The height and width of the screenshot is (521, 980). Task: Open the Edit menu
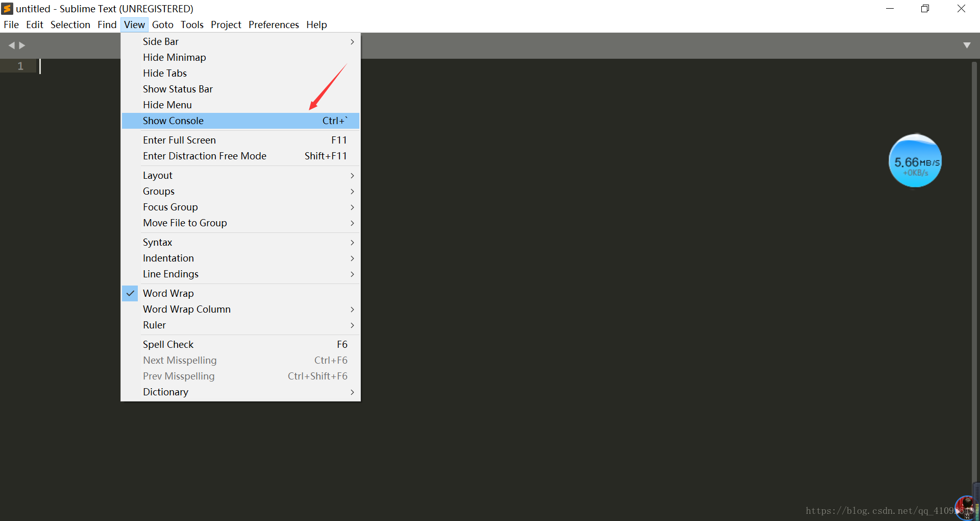(35, 25)
